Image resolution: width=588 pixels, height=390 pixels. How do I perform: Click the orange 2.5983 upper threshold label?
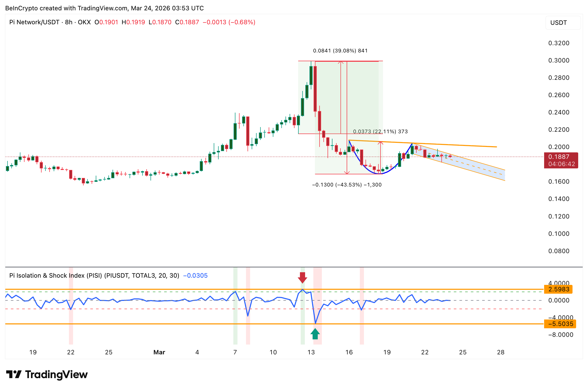[x=558, y=289]
